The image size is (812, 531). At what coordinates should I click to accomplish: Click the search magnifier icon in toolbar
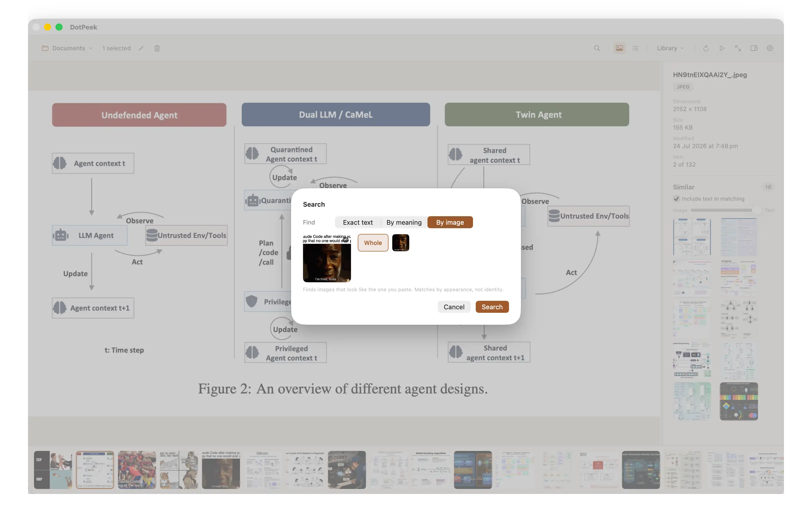597,48
